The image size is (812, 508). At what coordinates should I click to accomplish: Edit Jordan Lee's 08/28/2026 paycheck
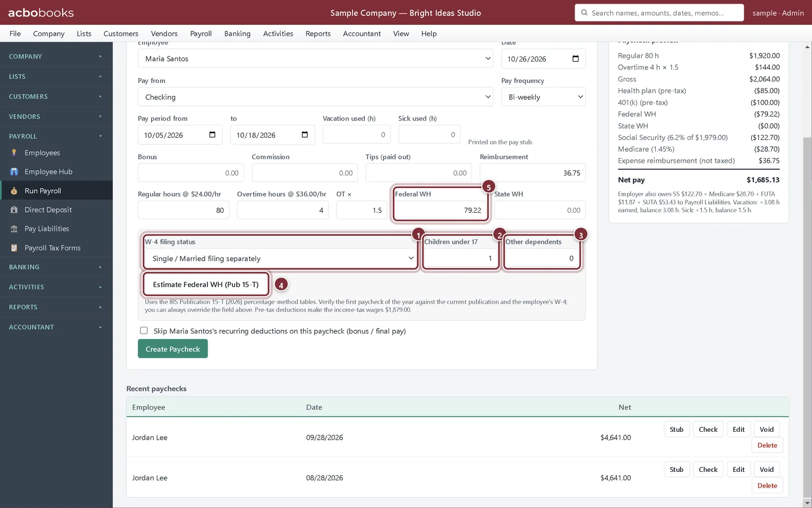click(x=739, y=470)
